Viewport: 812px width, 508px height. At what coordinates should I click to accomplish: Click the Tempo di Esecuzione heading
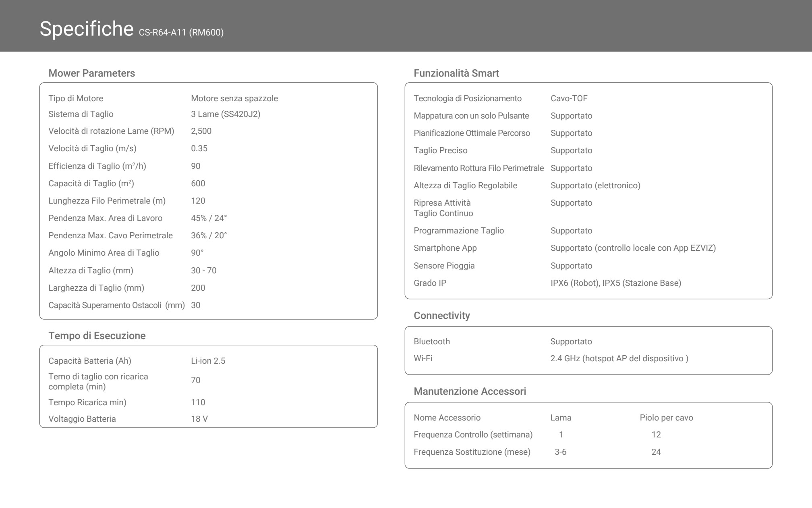pos(97,336)
